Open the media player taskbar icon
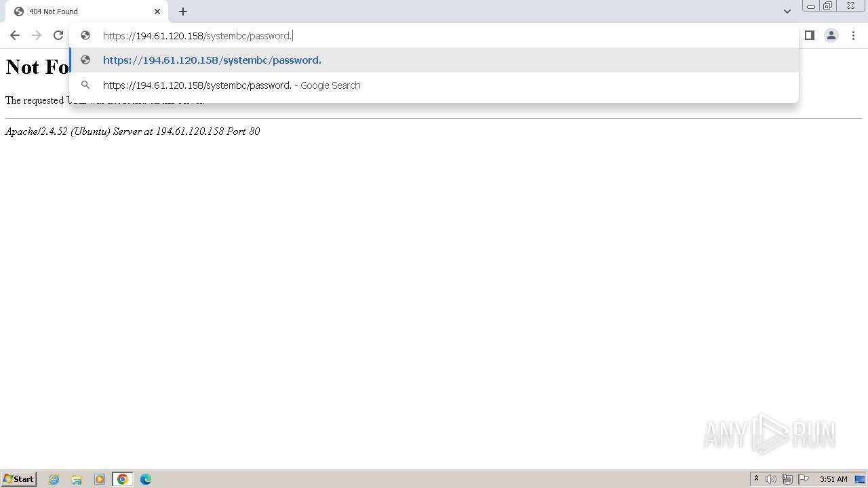 tap(100, 479)
